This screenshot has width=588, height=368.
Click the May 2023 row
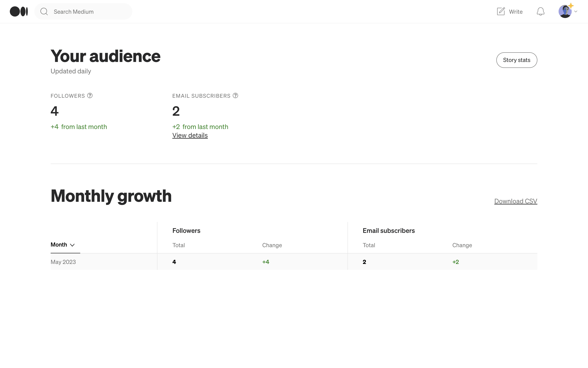(x=294, y=262)
